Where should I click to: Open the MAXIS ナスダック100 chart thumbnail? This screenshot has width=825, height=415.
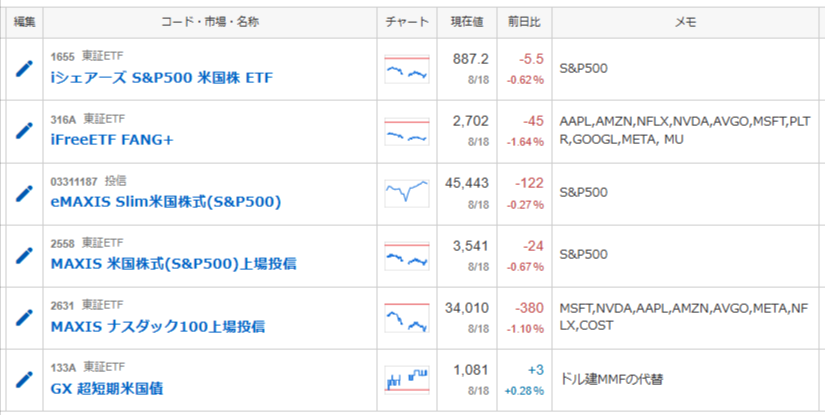point(407,318)
